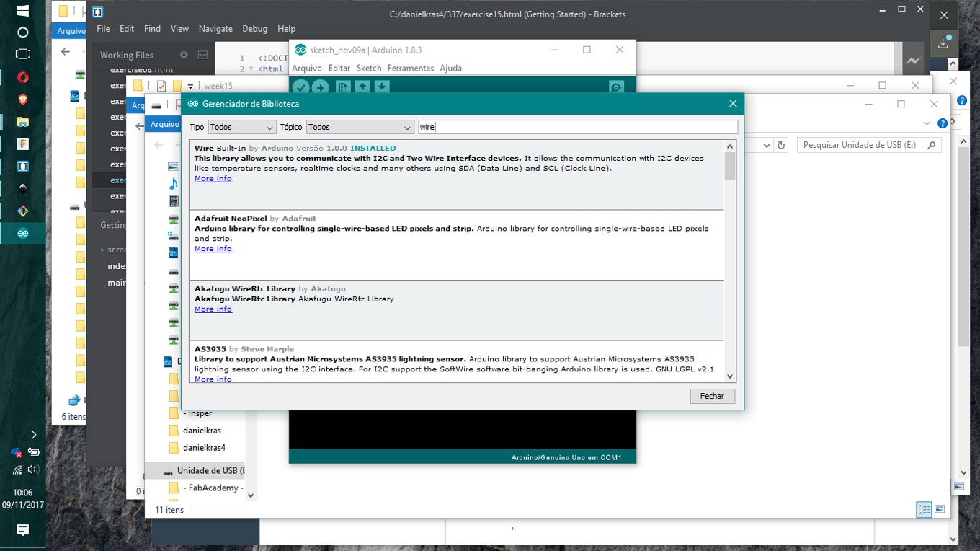
Task: Open Task View from the taskbar
Action: coord(23,54)
